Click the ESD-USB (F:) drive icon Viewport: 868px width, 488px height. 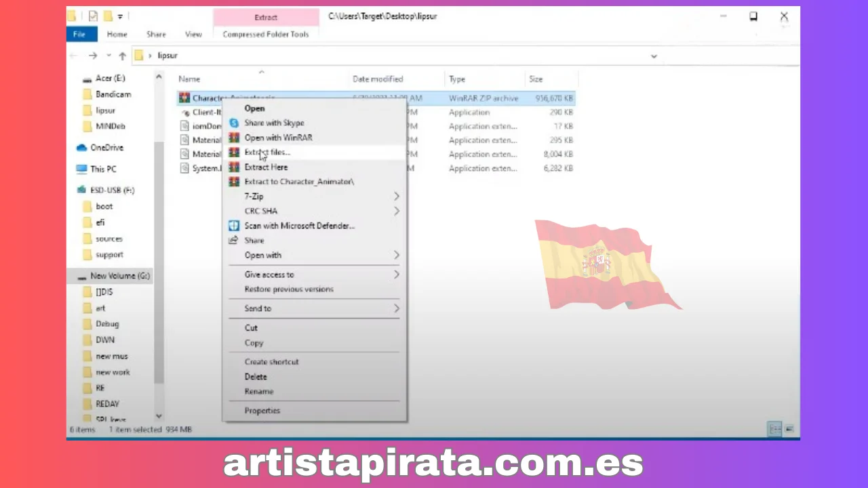[x=81, y=190]
